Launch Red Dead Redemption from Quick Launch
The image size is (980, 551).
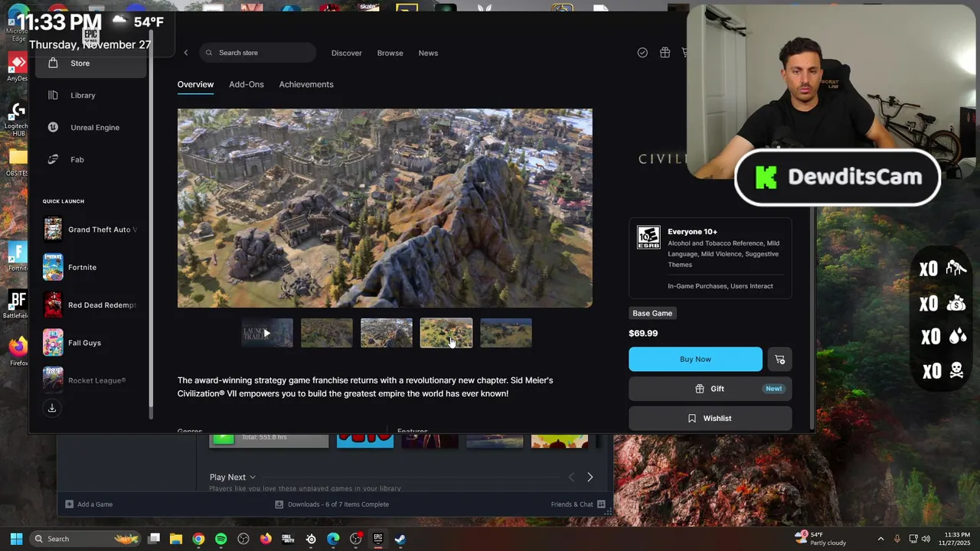90,305
